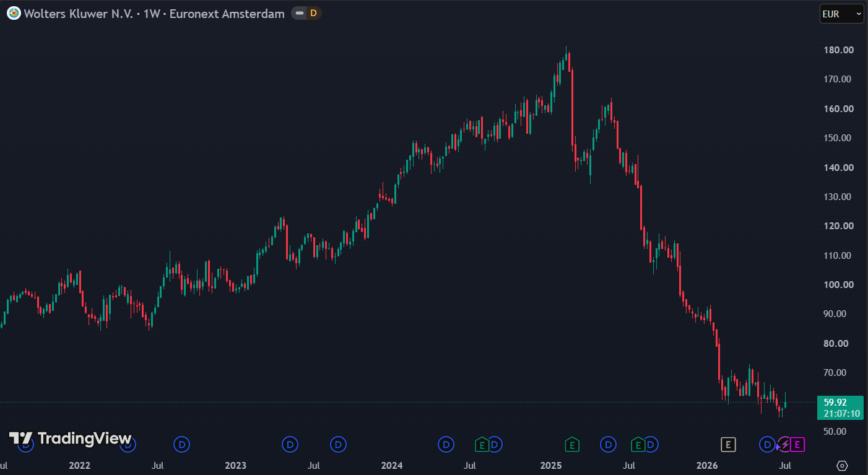Click the 170.00 price axis label
Viewport: 868px width, 475px height.
point(839,79)
